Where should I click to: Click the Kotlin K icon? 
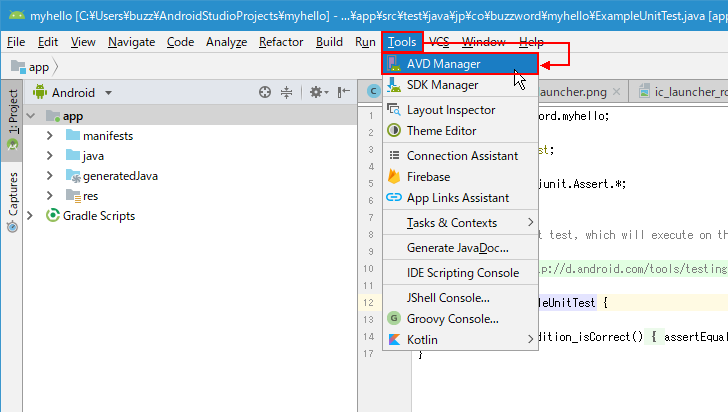coord(394,340)
